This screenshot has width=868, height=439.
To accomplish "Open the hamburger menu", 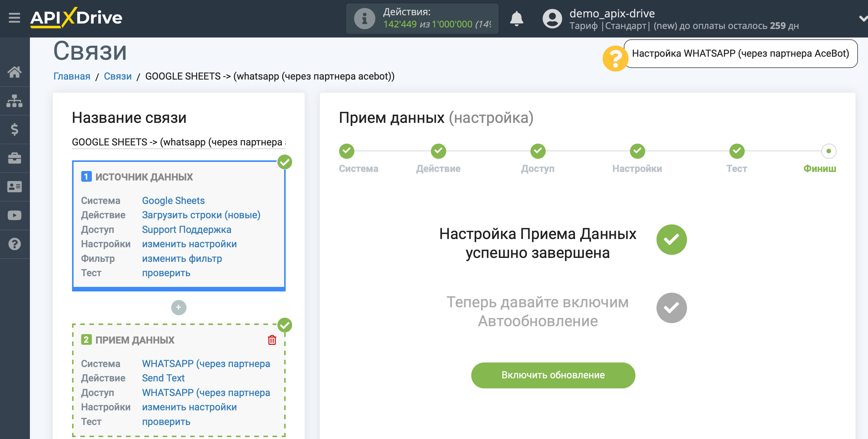I will [x=14, y=17].
